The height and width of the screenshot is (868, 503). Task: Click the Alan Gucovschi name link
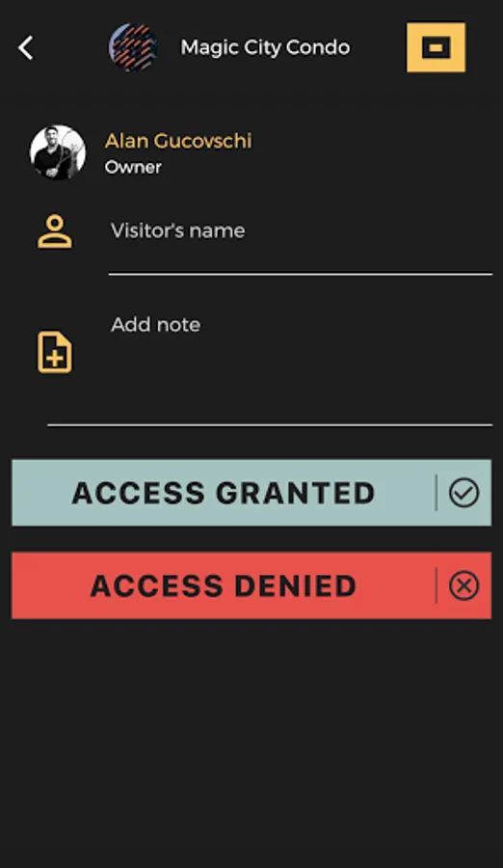pos(178,141)
